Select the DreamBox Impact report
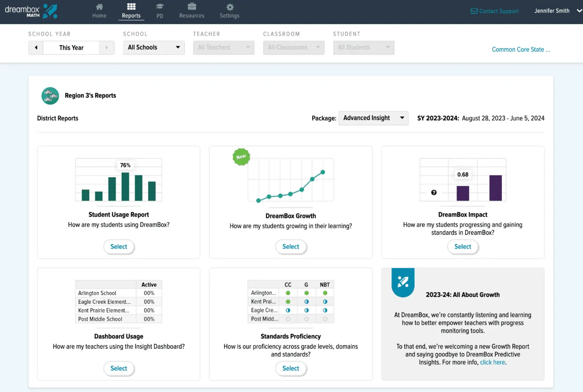 pos(463,247)
